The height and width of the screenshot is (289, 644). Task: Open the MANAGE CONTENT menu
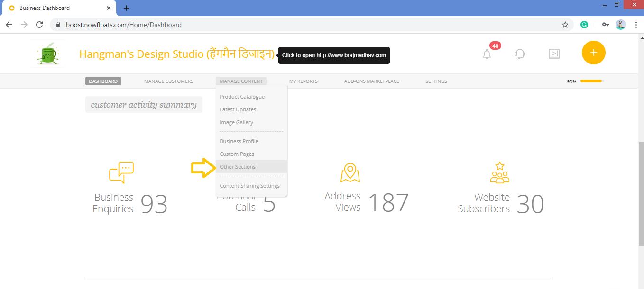click(241, 81)
